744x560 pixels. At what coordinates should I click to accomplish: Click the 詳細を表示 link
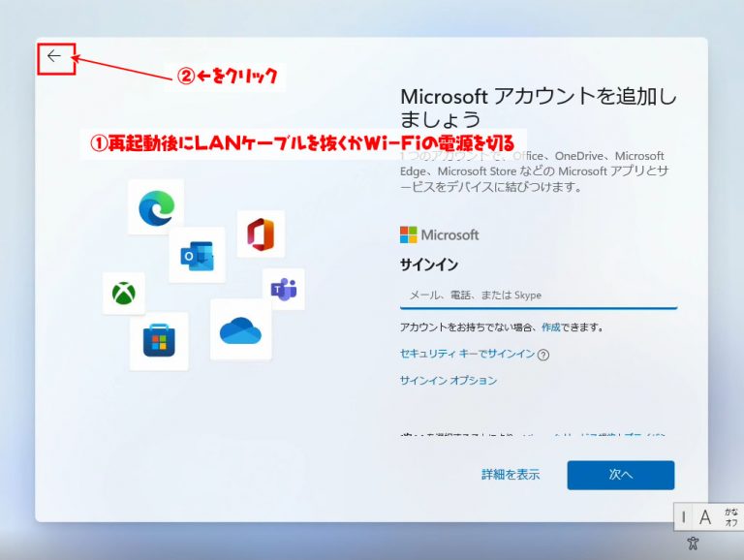[511, 474]
